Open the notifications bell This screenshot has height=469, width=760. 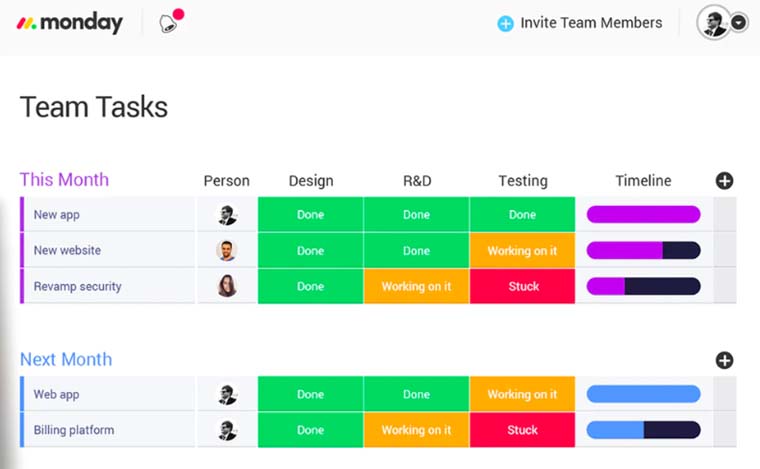pyautogui.click(x=169, y=24)
